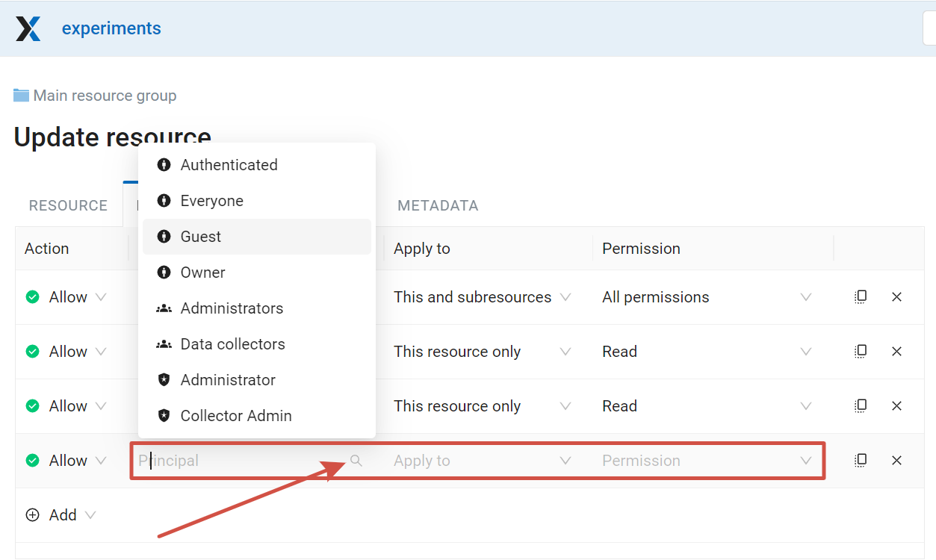Click the Everyone person icon
The height and width of the screenshot is (560, 936).
coord(164,201)
